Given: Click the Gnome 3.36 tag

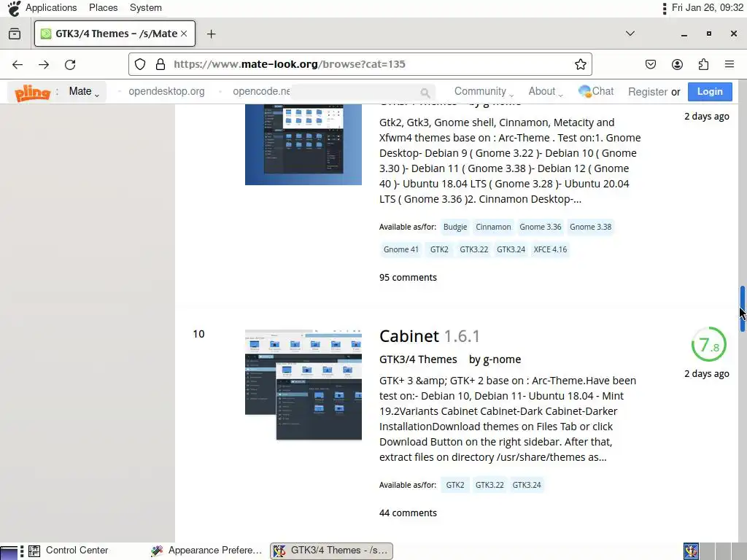Looking at the screenshot, I should (x=541, y=227).
